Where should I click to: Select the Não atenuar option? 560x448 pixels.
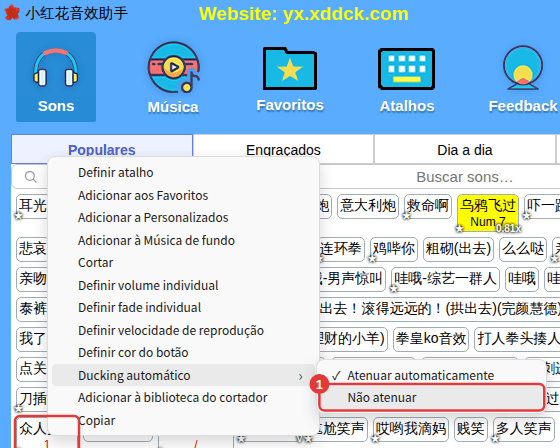[x=431, y=397]
